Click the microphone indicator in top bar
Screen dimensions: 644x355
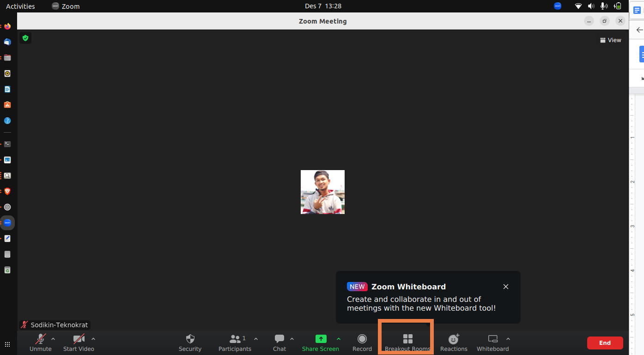pyautogui.click(x=603, y=6)
